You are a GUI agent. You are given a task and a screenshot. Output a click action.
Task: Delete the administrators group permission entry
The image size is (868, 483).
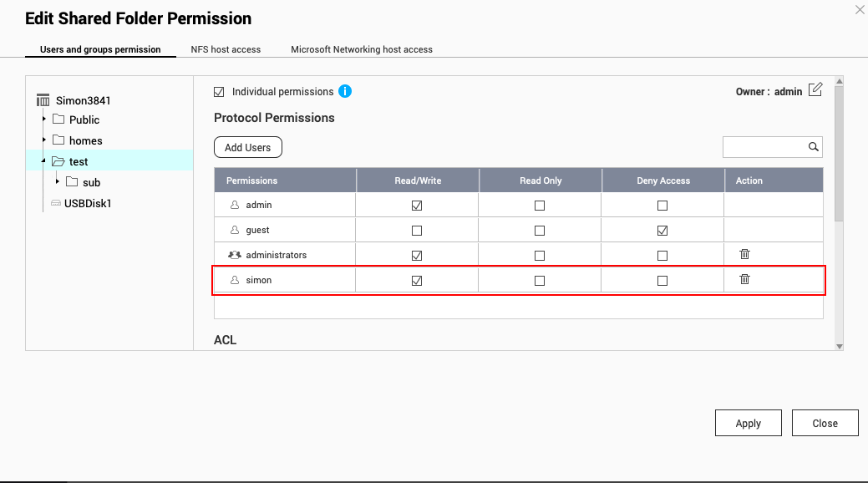point(745,254)
